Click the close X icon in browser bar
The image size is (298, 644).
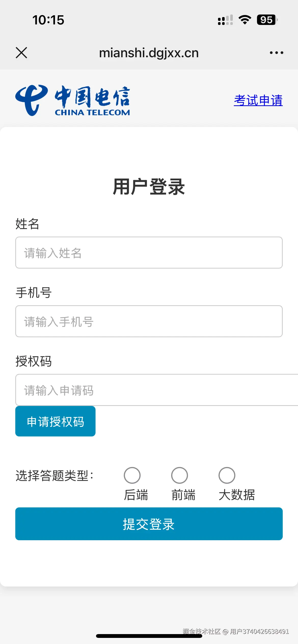coord(21,53)
